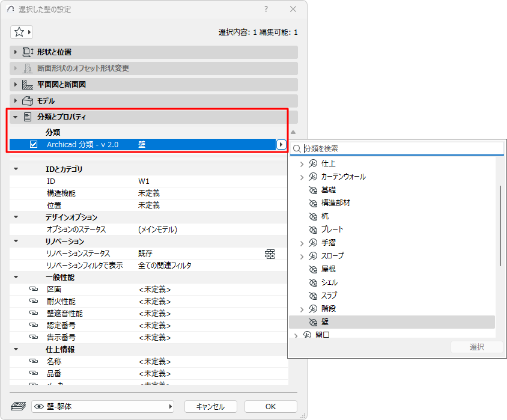Expand the 階段 classification node
507x420 pixels.
(x=302, y=309)
